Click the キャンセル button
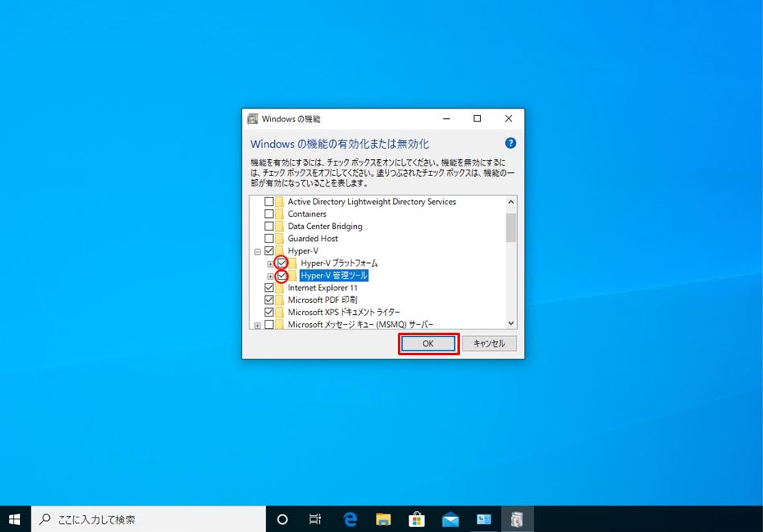This screenshot has width=763, height=532. point(490,343)
